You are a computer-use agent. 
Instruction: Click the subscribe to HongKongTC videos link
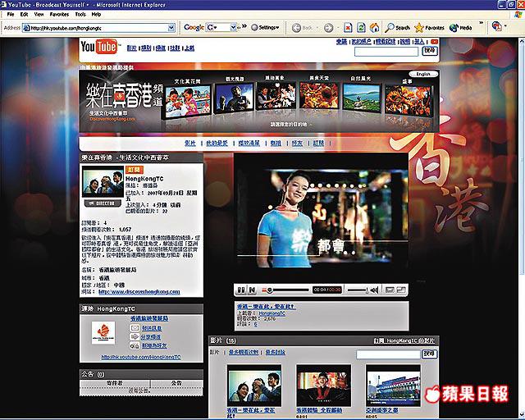click(x=404, y=340)
